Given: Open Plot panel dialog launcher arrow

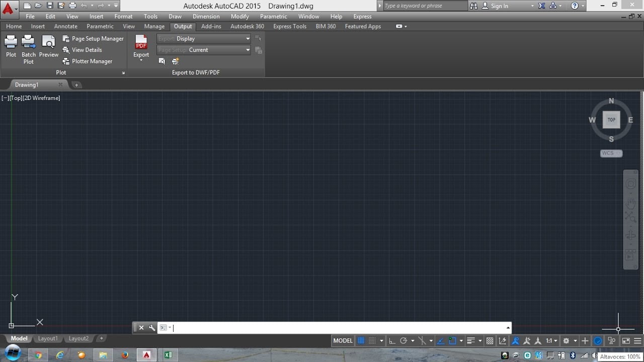Looking at the screenshot, I should (123, 73).
